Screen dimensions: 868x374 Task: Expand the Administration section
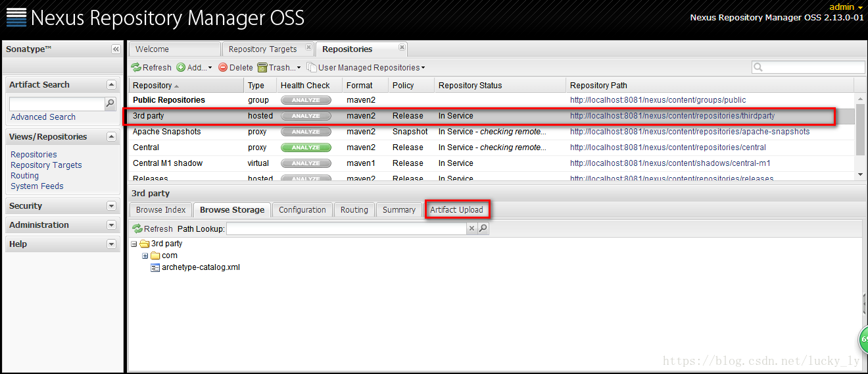[x=112, y=225]
